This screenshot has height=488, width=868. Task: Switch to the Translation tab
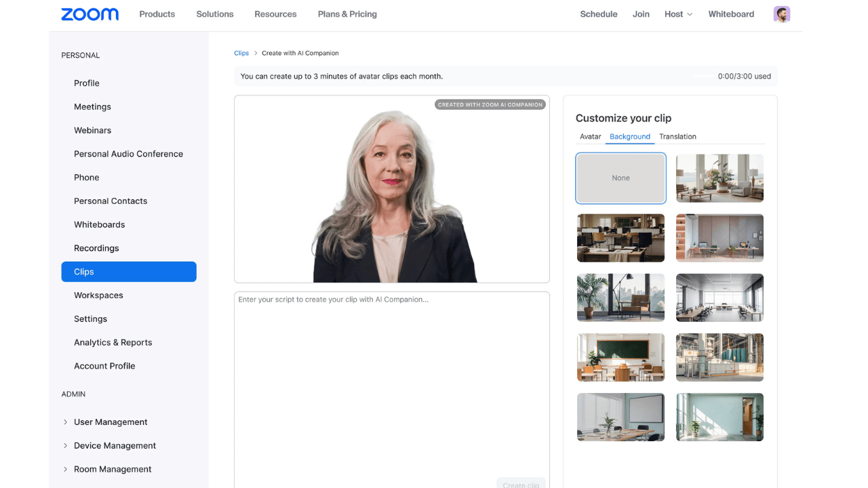click(677, 136)
